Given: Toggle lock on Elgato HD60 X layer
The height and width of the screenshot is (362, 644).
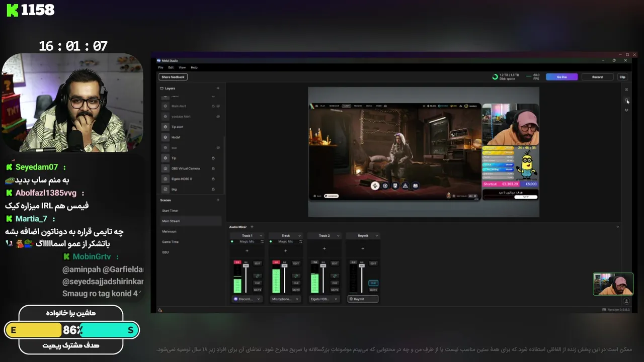Looking at the screenshot, I should pyautogui.click(x=213, y=178).
